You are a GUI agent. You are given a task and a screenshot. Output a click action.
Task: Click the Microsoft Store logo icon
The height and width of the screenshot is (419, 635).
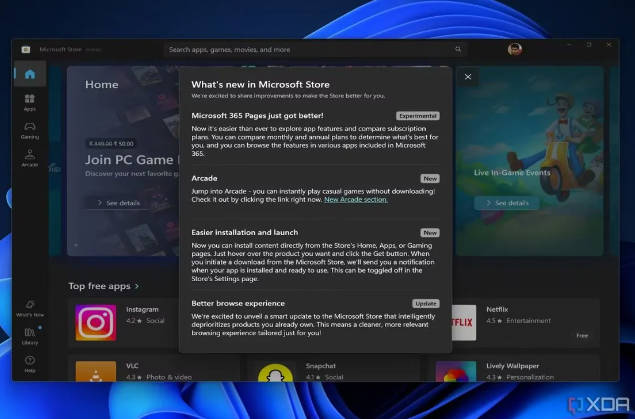point(26,49)
